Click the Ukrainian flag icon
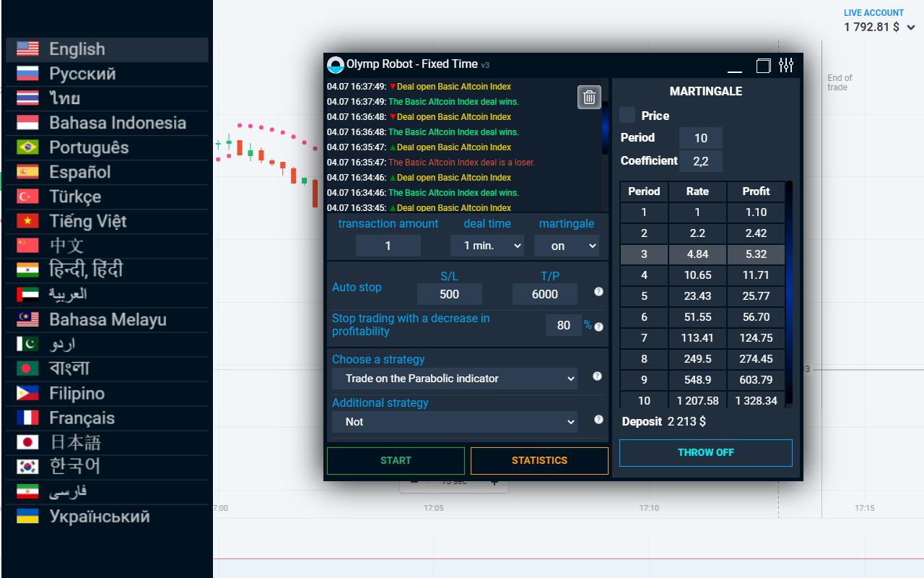This screenshot has width=924, height=578. point(27,516)
